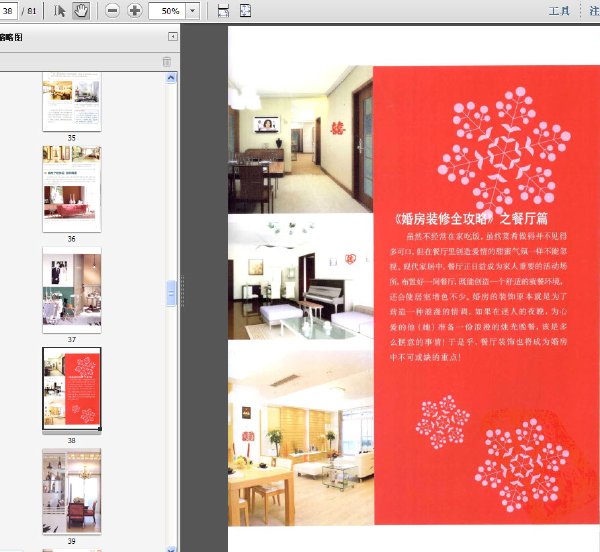
Task: Open page 37 thumbnail
Action: click(x=72, y=290)
